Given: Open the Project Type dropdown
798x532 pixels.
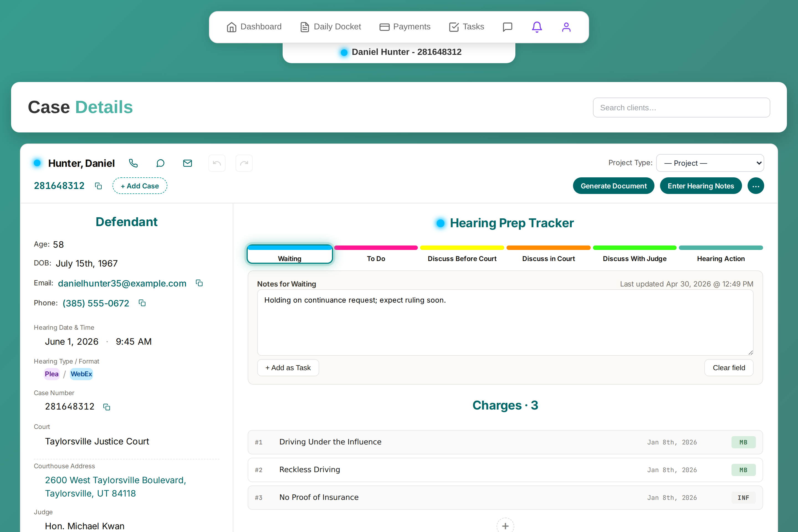Looking at the screenshot, I should pyautogui.click(x=710, y=163).
